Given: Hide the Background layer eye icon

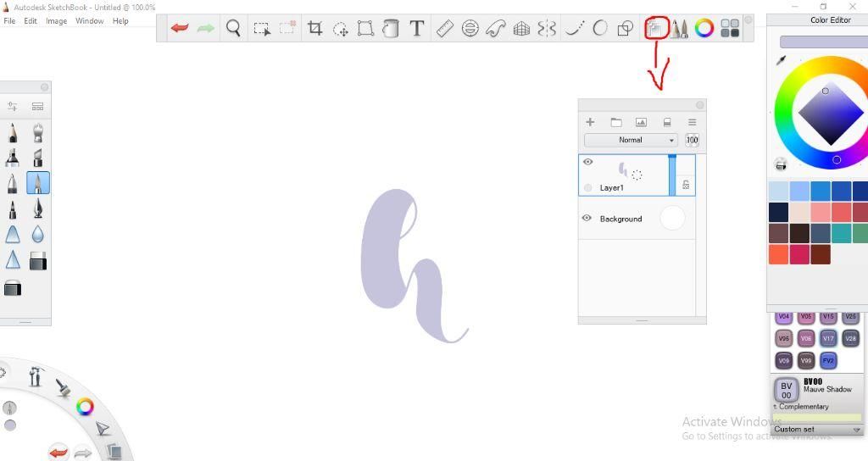Looking at the screenshot, I should click(x=587, y=218).
